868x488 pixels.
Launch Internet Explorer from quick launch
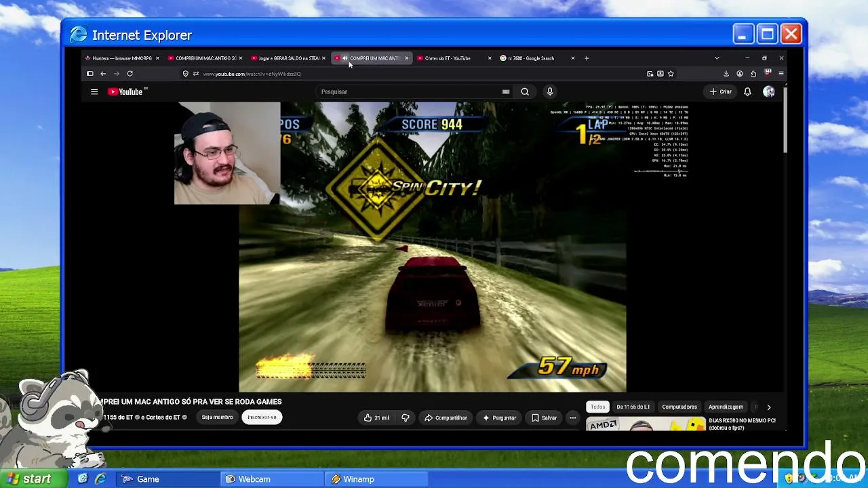pyautogui.click(x=100, y=479)
